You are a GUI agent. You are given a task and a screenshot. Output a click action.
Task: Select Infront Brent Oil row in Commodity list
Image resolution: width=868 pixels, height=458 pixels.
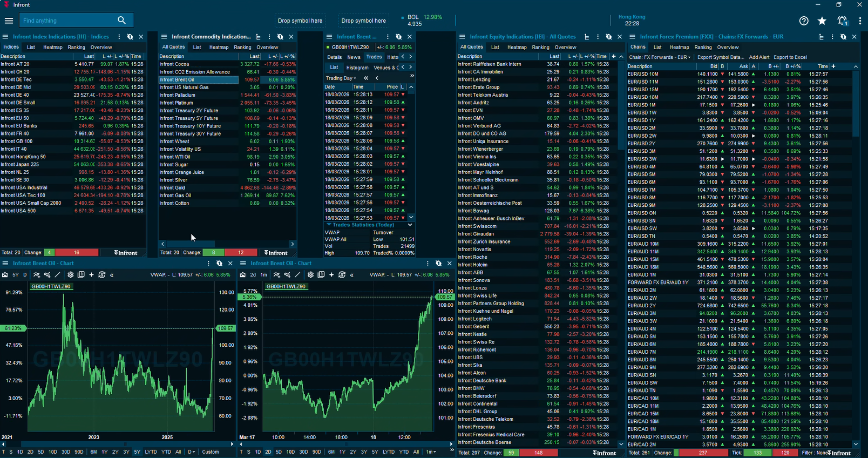point(227,79)
